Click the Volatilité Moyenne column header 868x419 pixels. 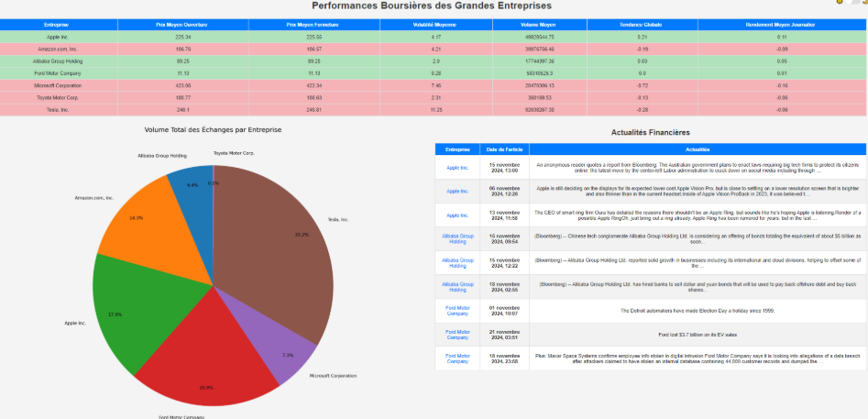click(x=436, y=25)
